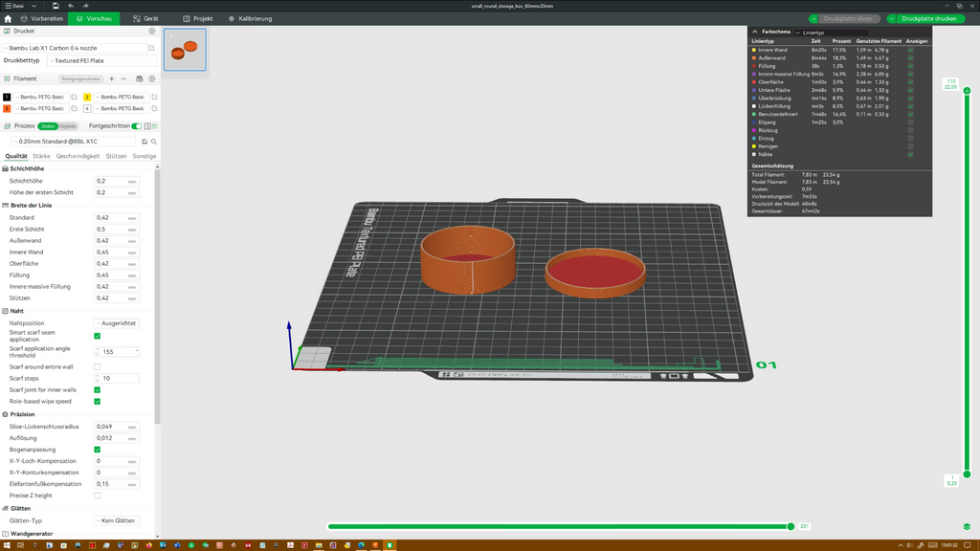Screen dimensions: 980x551
Task: Switch to Gerät tab
Action: click(x=145, y=19)
